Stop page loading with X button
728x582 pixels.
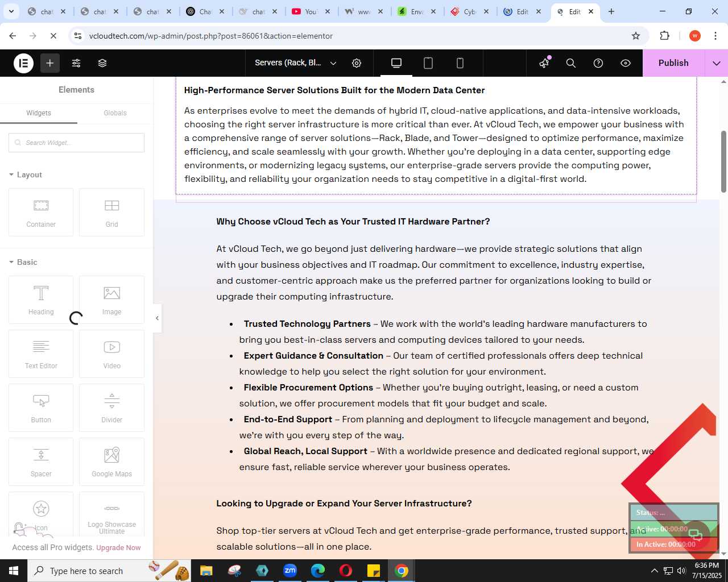coord(53,36)
